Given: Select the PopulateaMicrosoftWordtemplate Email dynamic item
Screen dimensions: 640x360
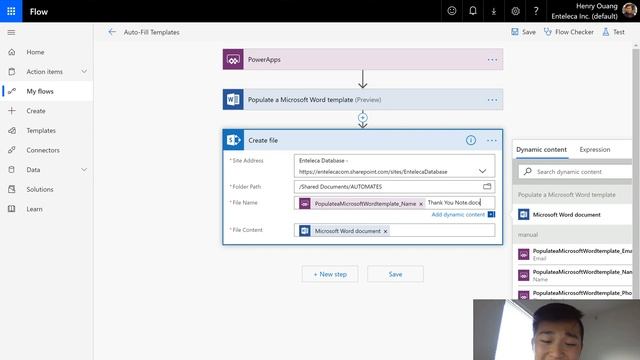Looking at the screenshot, I should [x=572, y=254].
